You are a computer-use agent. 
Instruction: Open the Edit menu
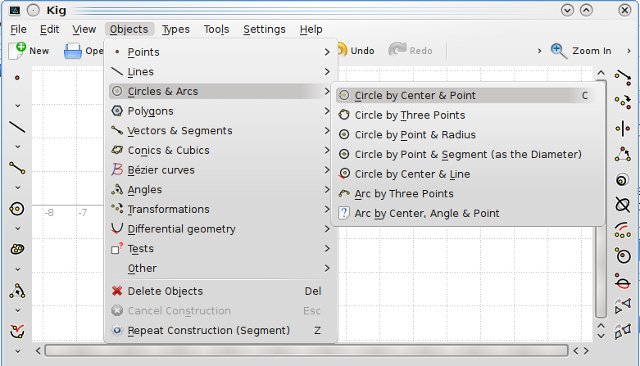click(49, 29)
